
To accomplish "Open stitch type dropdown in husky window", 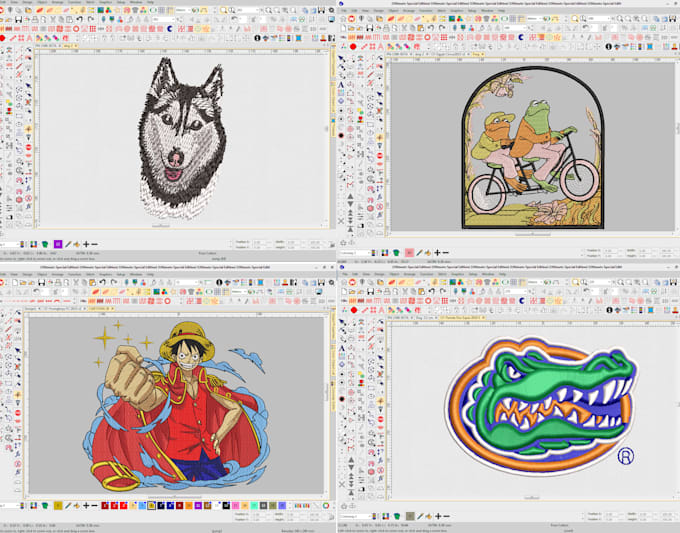I will (183, 10).
